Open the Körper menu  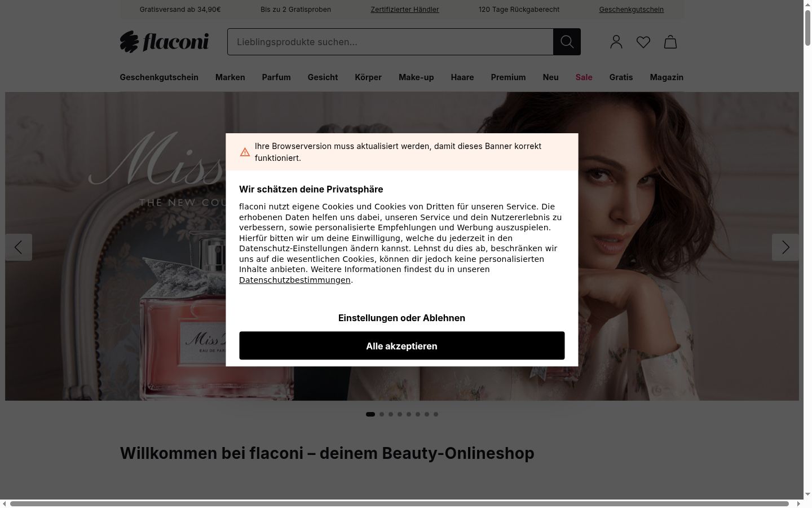[x=368, y=77]
